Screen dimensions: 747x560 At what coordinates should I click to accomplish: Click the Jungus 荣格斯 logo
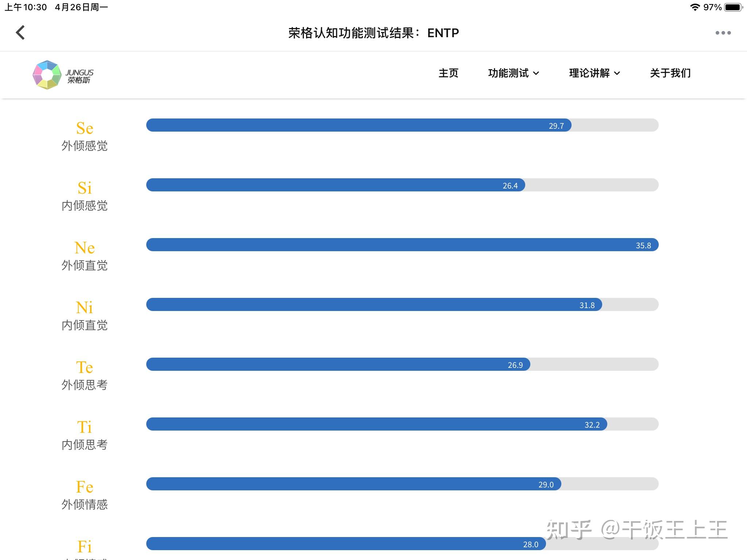coord(63,75)
